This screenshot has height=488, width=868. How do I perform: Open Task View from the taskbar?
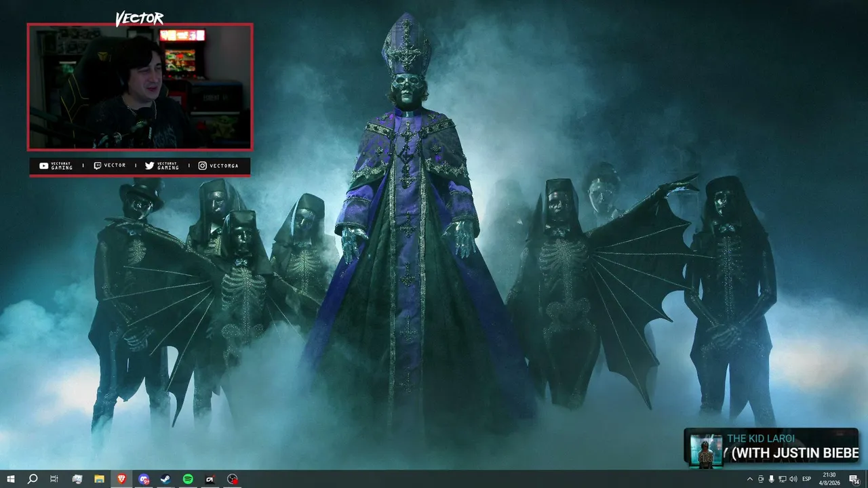[x=54, y=479]
